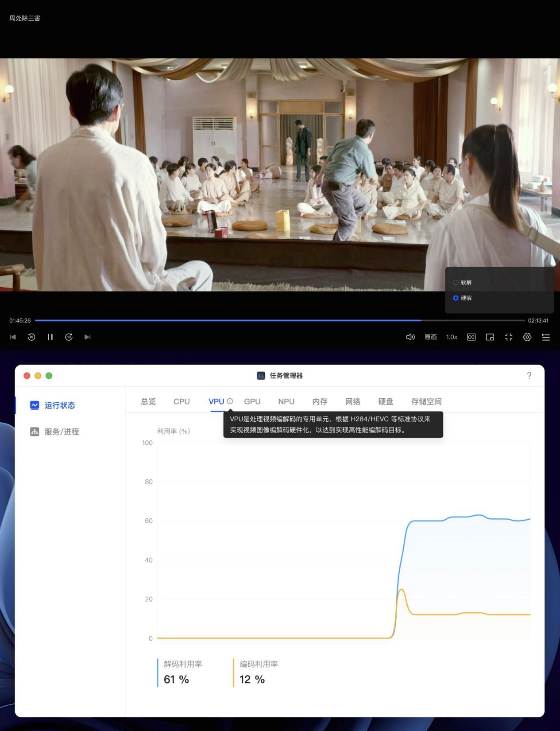
Task: Skip forward 10 seconds
Action: pyautogui.click(x=69, y=337)
